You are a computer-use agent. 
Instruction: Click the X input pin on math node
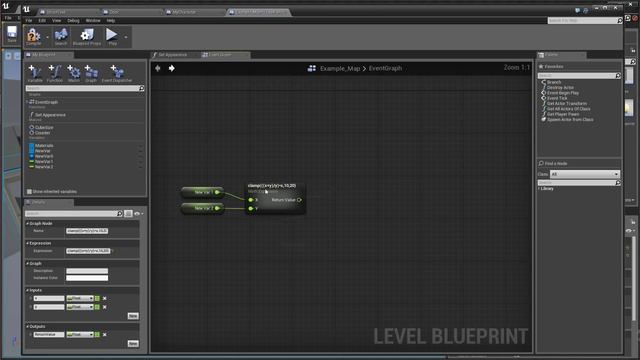coord(251,200)
